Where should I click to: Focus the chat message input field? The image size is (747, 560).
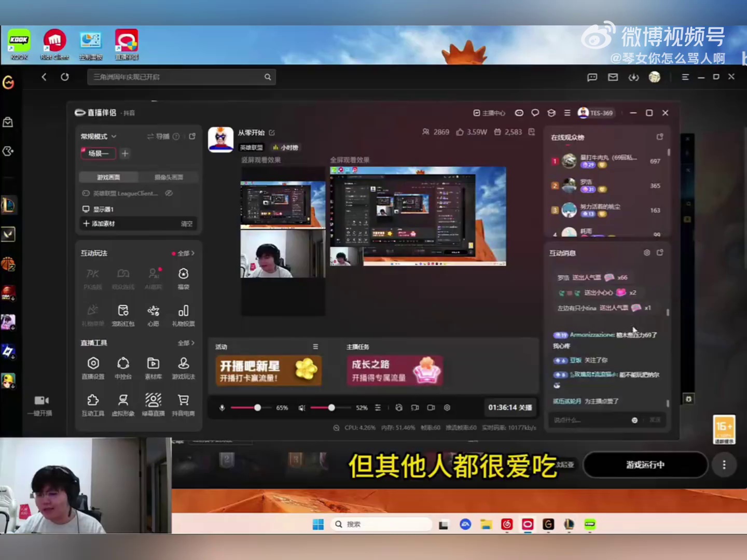coord(591,420)
